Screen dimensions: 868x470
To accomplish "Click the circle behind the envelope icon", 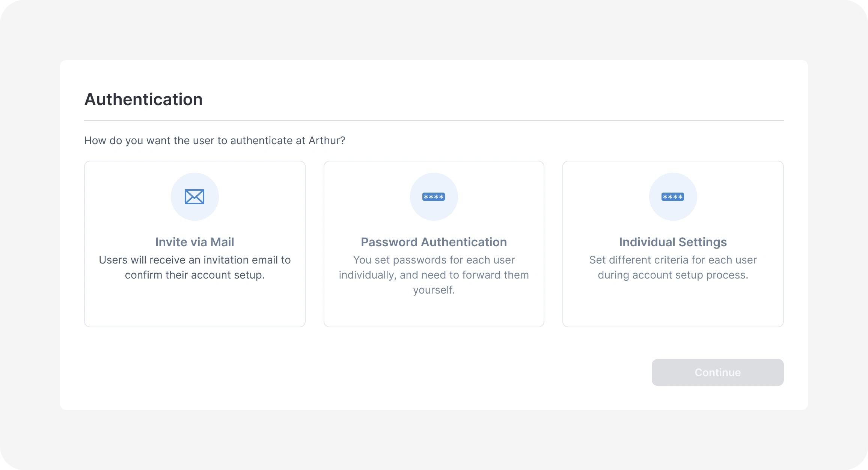I will [194, 197].
